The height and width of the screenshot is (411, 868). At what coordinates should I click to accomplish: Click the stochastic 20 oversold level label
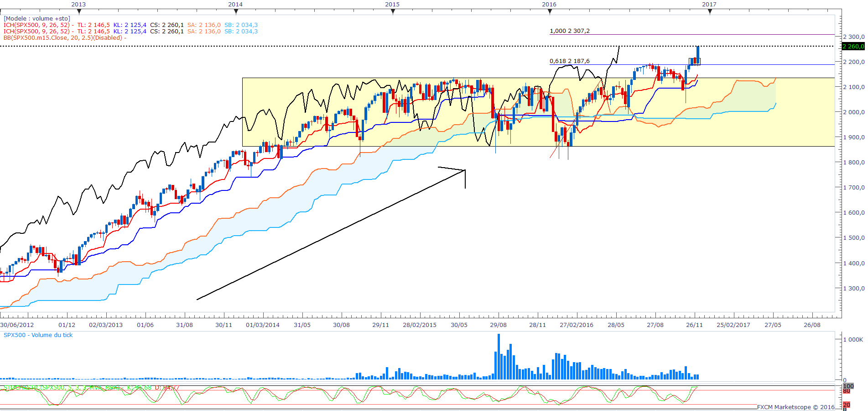tap(847, 405)
